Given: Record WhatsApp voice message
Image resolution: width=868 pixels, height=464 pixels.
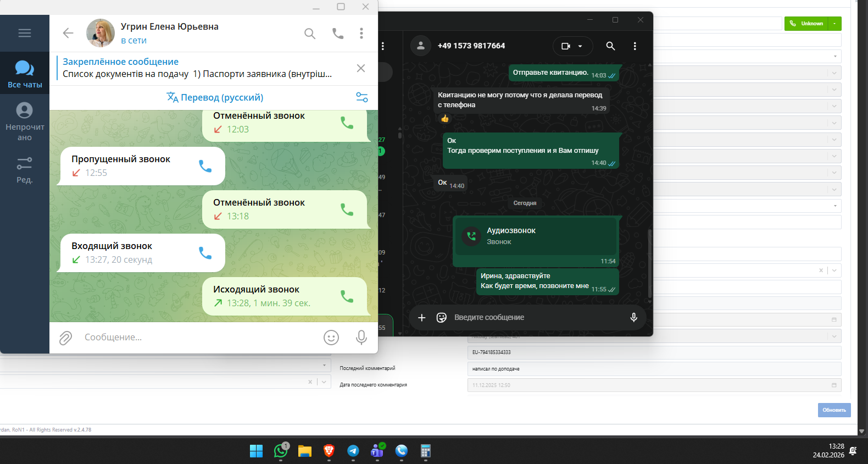Looking at the screenshot, I should pyautogui.click(x=634, y=318).
